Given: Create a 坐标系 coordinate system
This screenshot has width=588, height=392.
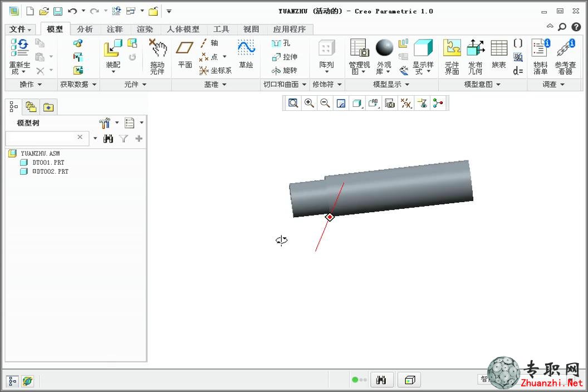Looking at the screenshot, I should (215, 71).
